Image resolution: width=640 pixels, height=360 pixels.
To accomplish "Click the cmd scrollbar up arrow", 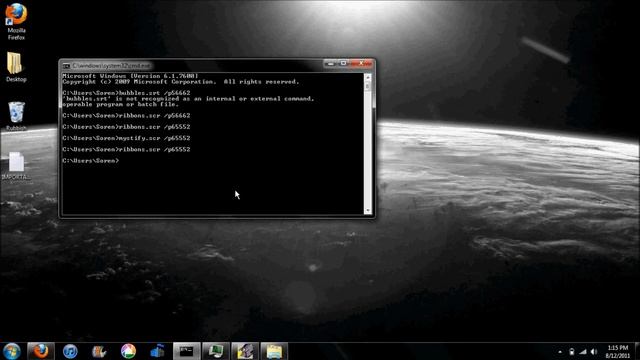I will point(368,77).
